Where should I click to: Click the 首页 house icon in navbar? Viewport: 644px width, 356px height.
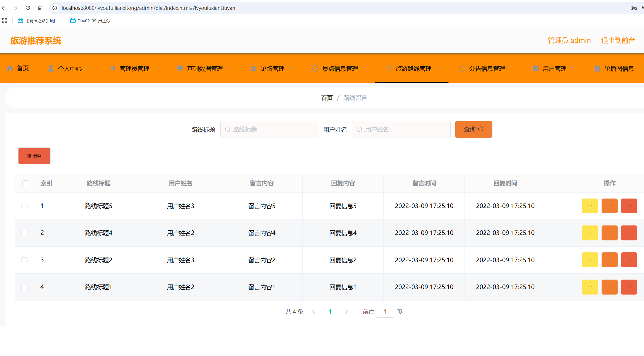[10, 69]
